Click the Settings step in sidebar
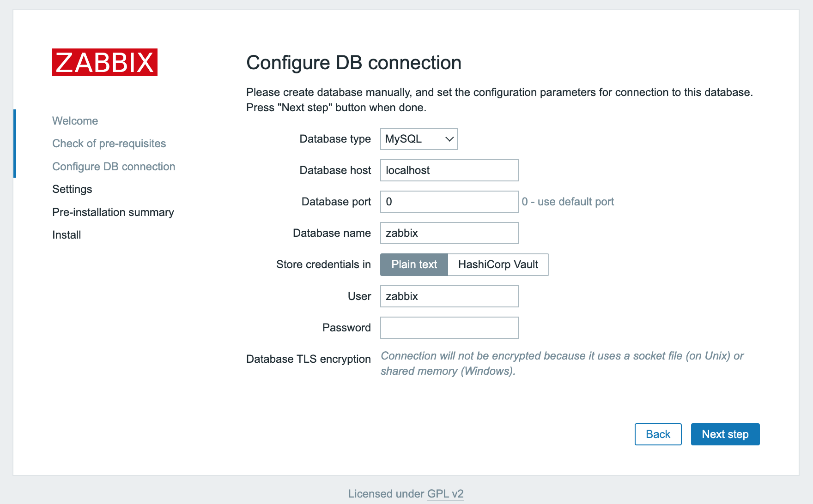813x504 pixels. 72,189
